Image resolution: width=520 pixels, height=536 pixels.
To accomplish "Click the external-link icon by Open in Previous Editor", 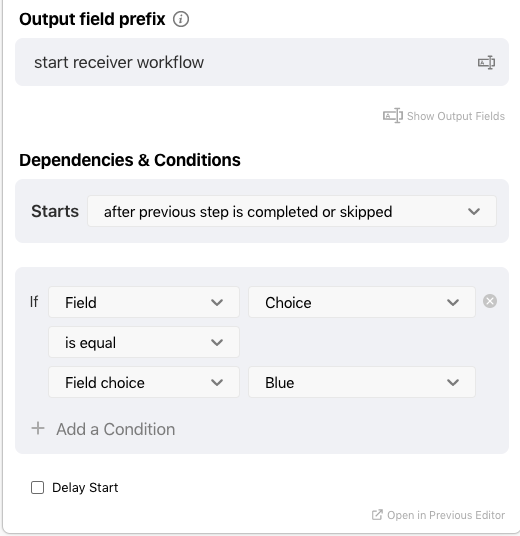I will coord(377,515).
